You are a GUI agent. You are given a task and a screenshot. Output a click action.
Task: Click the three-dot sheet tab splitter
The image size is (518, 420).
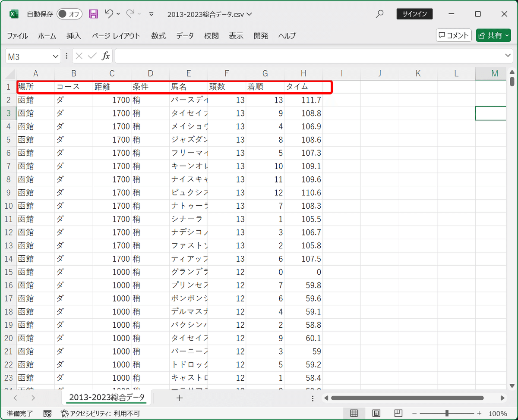coord(313,398)
